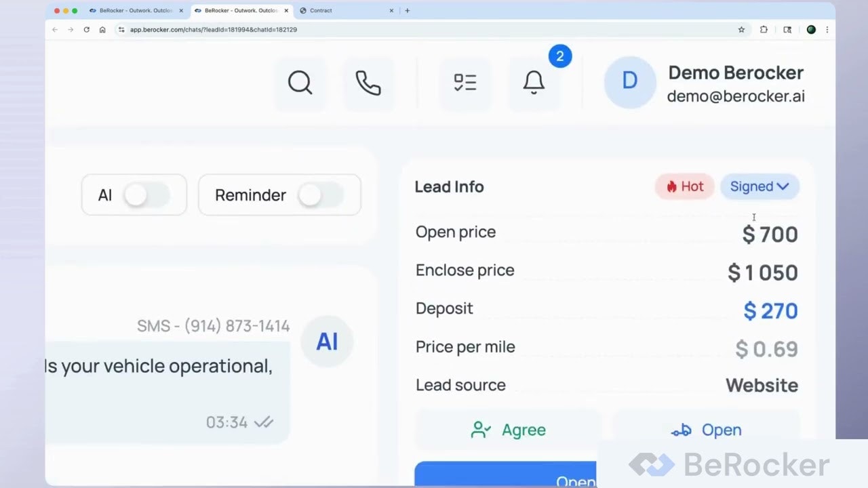This screenshot has width=868, height=488.
Task: Open the browser tab overflow plus button
Action: click(407, 10)
